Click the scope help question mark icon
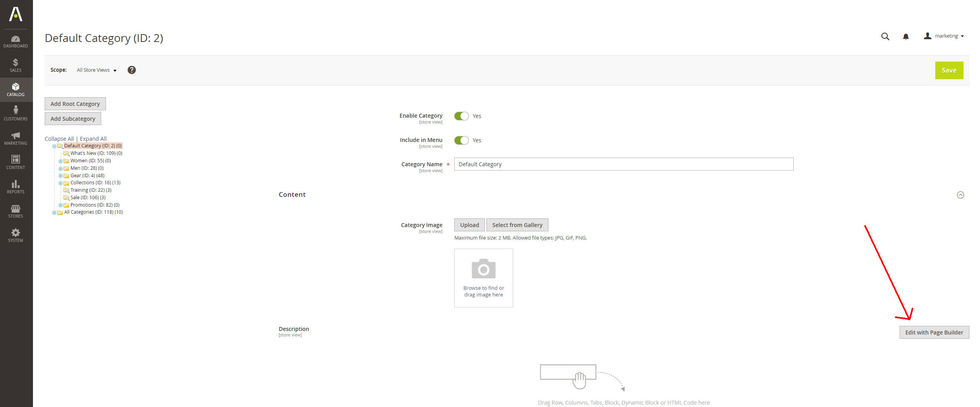Screen dimensions: 980x407 [132, 70]
